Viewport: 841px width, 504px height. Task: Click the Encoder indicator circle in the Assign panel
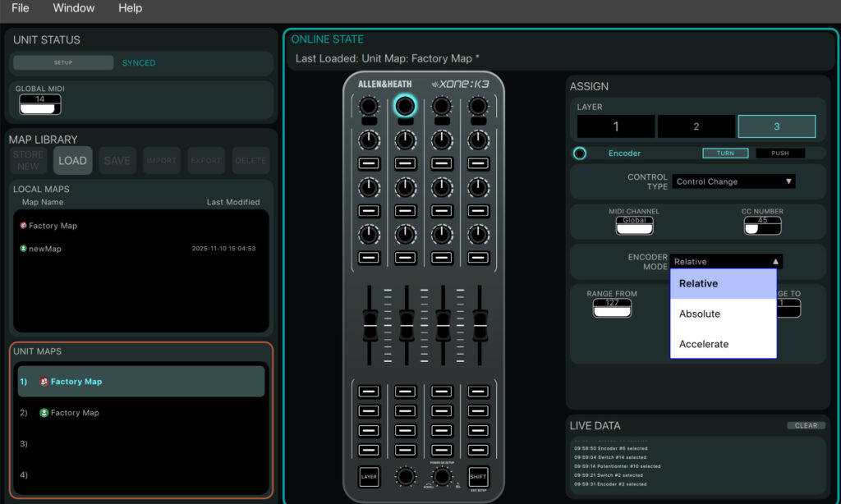click(578, 153)
